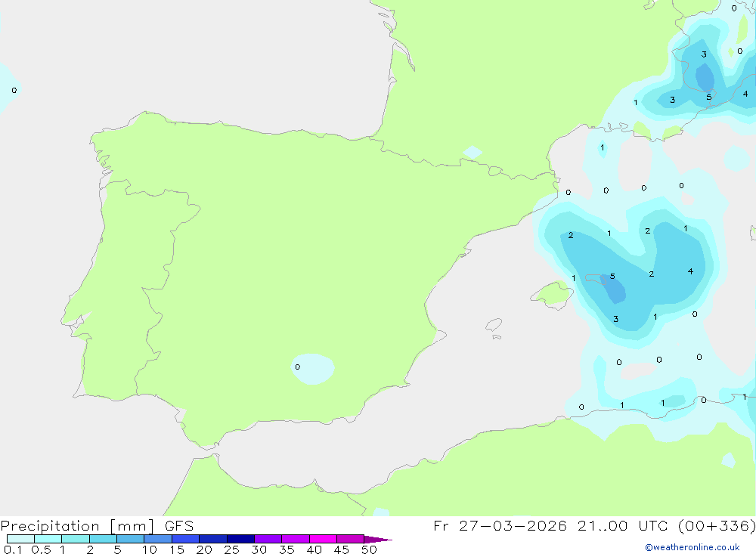756x554 pixels.
Task: Click the Mallorca island on the map
Action: pos(552,294)
